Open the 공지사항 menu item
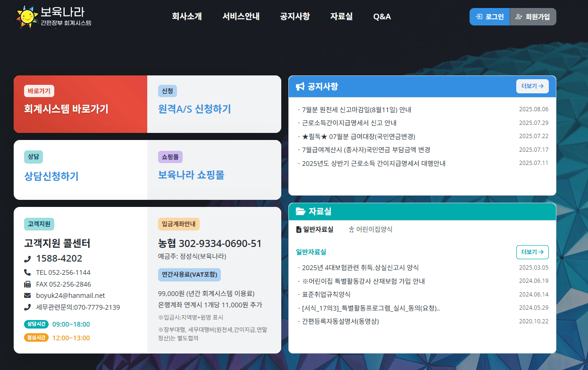This screenshot has height=370, width=588. pyautogui.click(x=294, y=16)
